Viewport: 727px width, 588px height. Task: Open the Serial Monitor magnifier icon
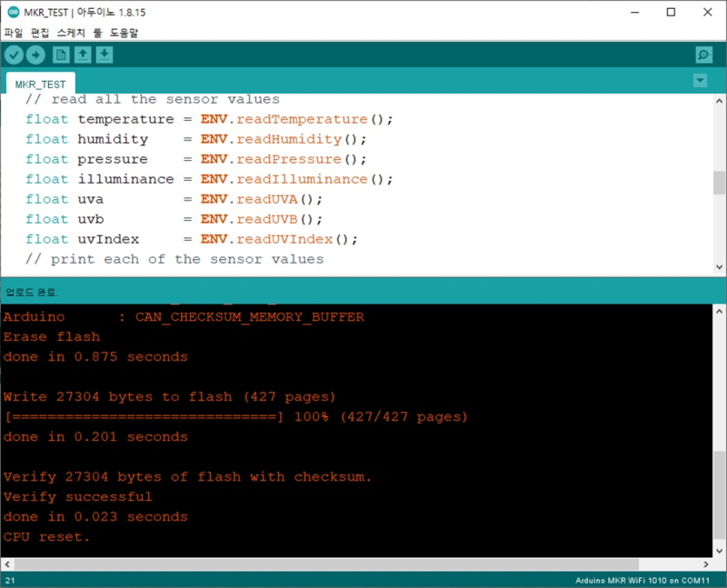pos(703,55)
